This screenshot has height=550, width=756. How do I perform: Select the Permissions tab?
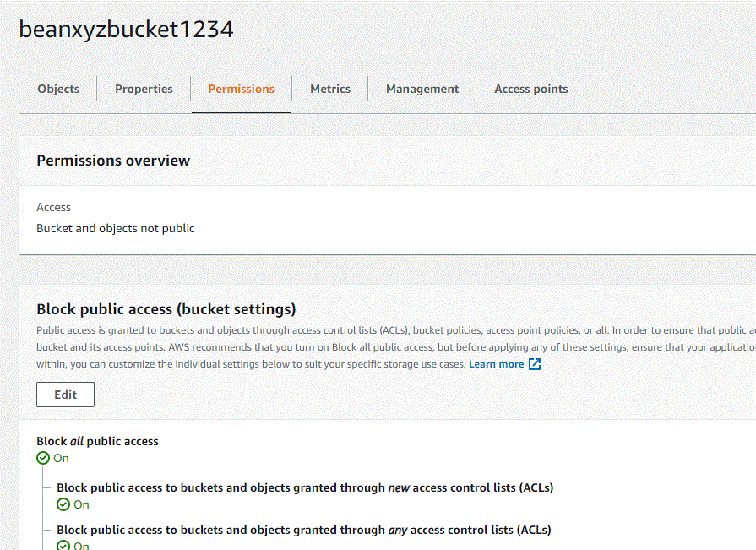tap(241, 89)
